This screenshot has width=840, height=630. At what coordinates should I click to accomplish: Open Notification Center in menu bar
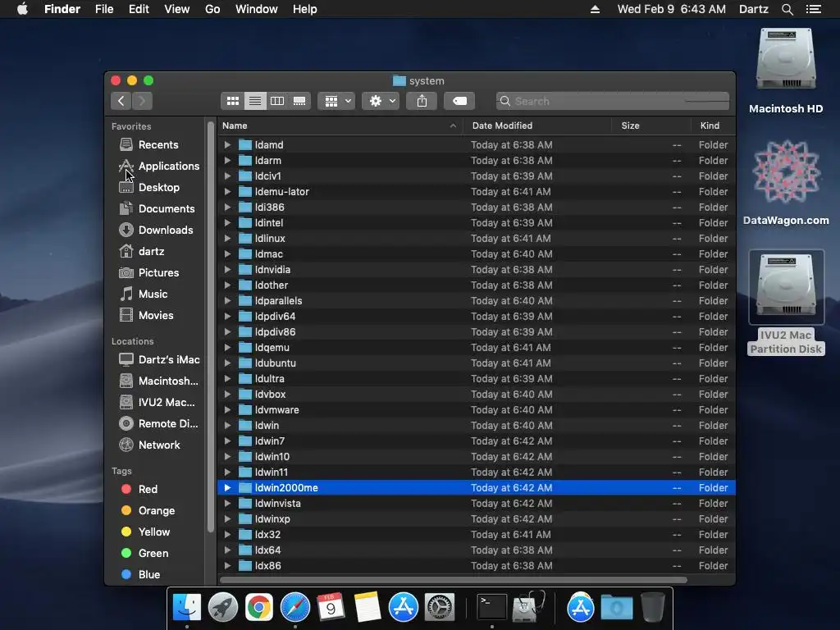coord(813,9)
